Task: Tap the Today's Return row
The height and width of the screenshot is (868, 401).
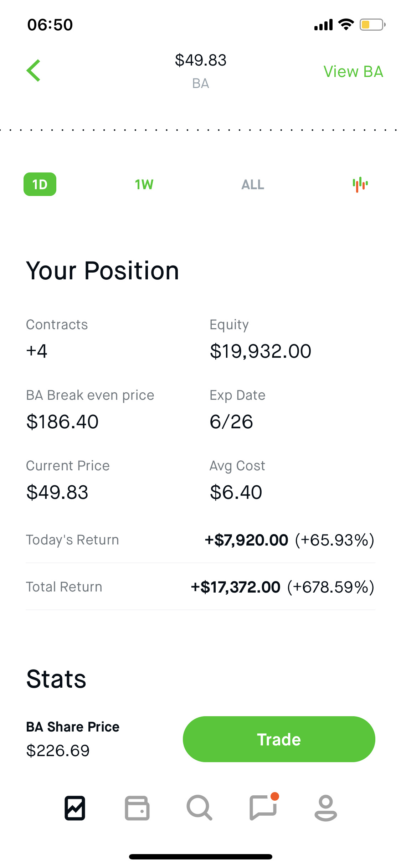Action: point(200,540)
